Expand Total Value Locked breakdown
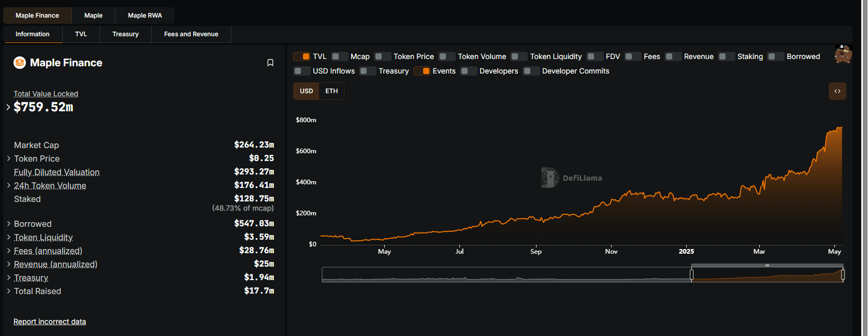 click(8, 107)
